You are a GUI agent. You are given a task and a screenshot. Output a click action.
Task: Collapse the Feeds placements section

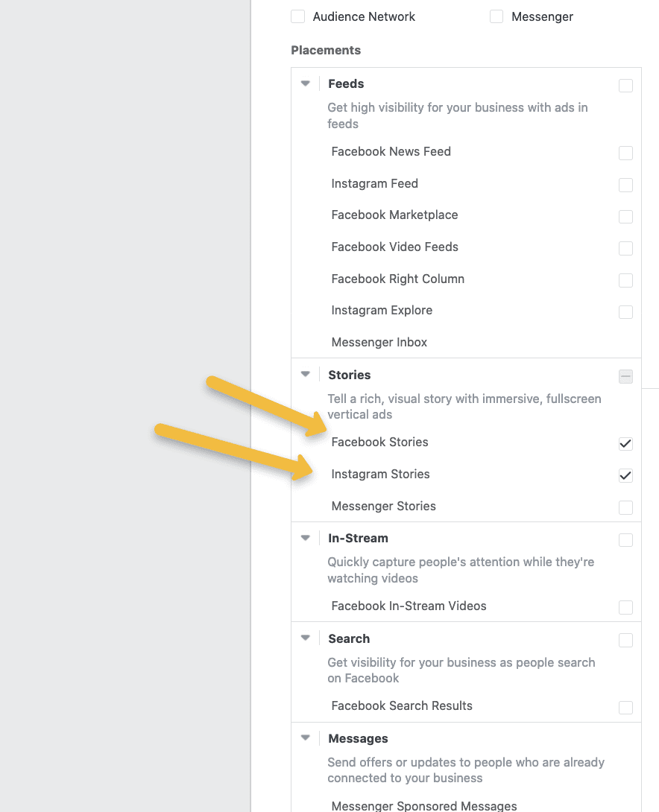305,84
